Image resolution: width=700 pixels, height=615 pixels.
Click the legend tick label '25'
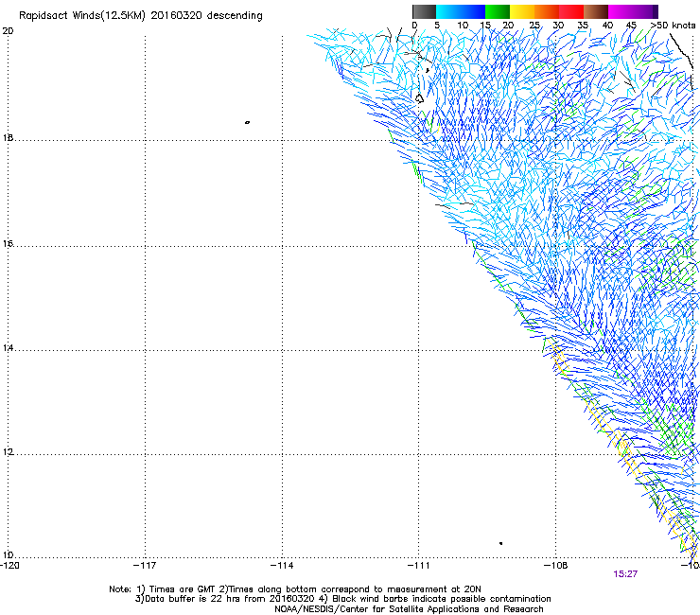pos(534,26)
